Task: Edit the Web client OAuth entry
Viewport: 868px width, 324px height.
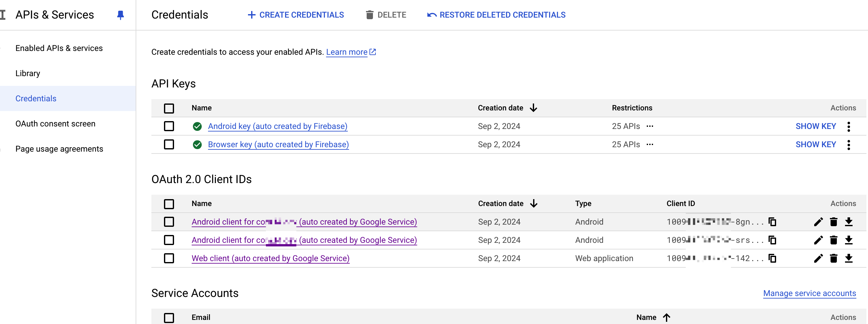Action: (818, 258)
